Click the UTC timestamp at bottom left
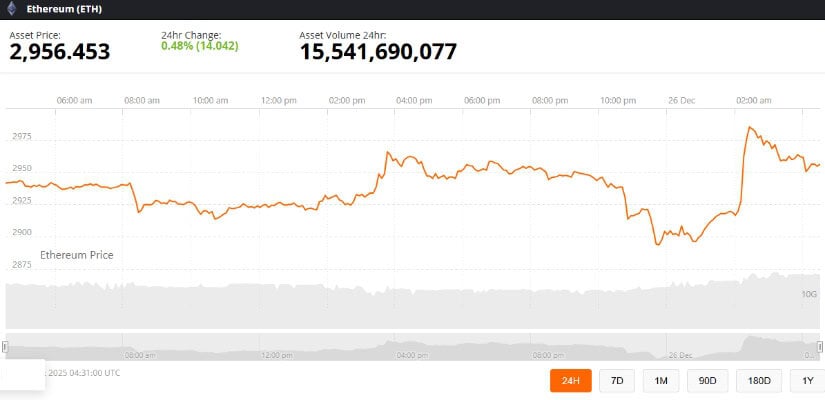The height and width of the screenshot is (400, 825). pos(85,372)
